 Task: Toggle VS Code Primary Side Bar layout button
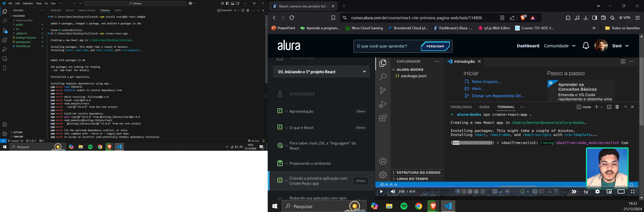coord(228,4)
